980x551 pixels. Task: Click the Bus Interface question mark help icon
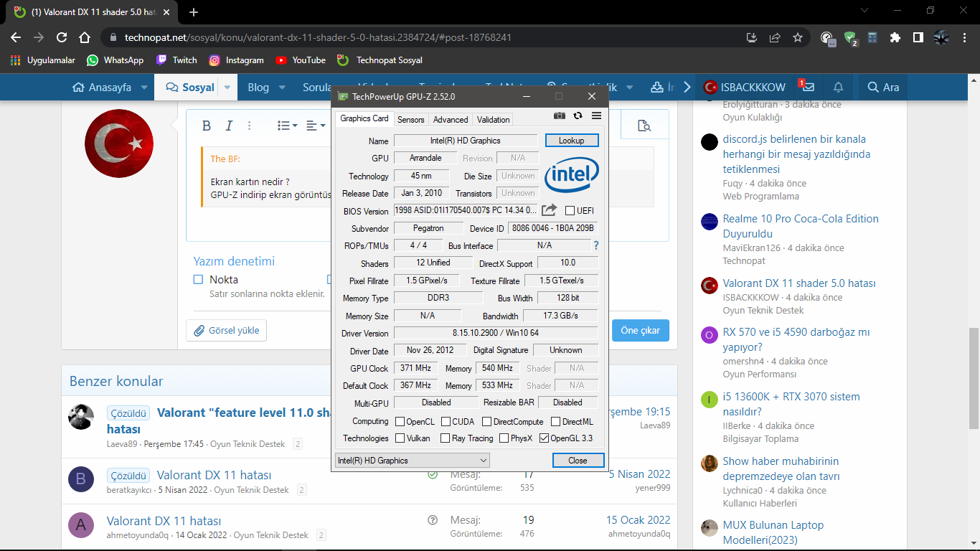pyautogui.click(x=595, y=245)
